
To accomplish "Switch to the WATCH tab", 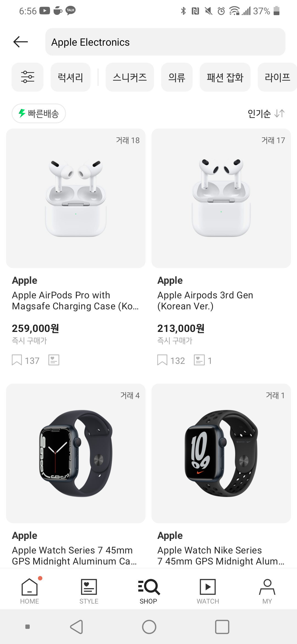I will pos(208,591).
